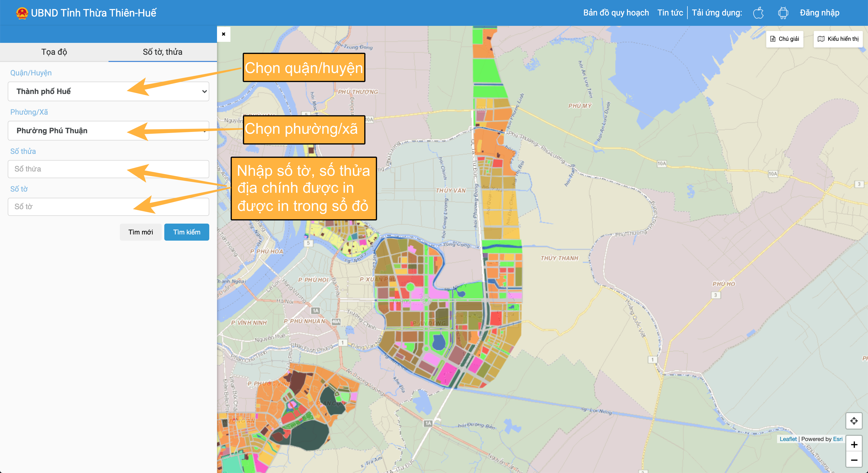
Task: Click the Vietnam emblem logo icon
Action: pyautogui.click(x=22, y=13)
